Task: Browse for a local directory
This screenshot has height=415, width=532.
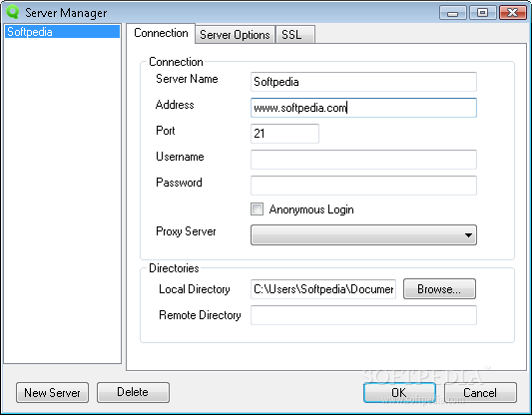Action: pos(439,289)
